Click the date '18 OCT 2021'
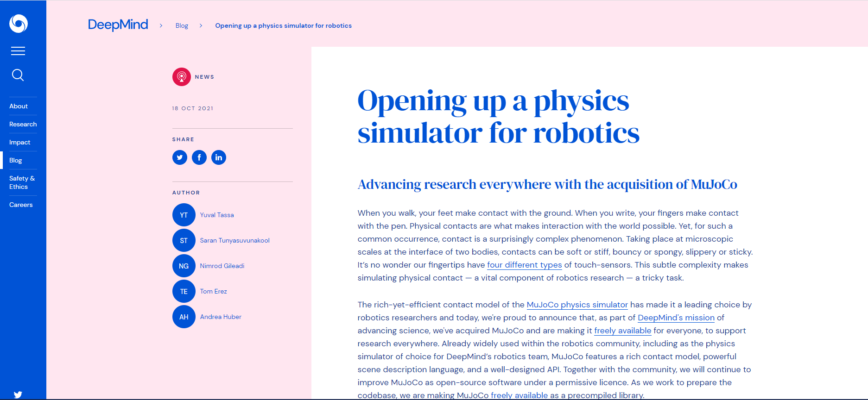 [x=193, y=108]
